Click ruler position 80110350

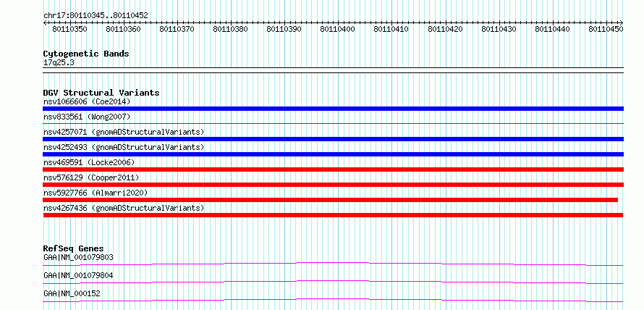click(70, 29)
